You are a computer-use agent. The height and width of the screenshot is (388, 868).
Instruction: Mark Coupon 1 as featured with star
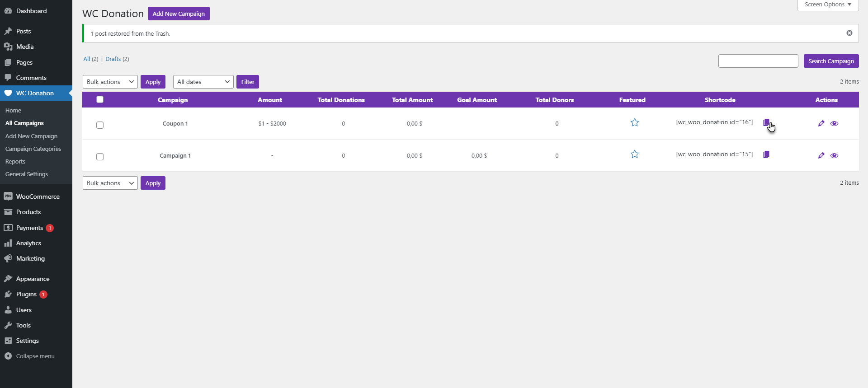[634, 122]
